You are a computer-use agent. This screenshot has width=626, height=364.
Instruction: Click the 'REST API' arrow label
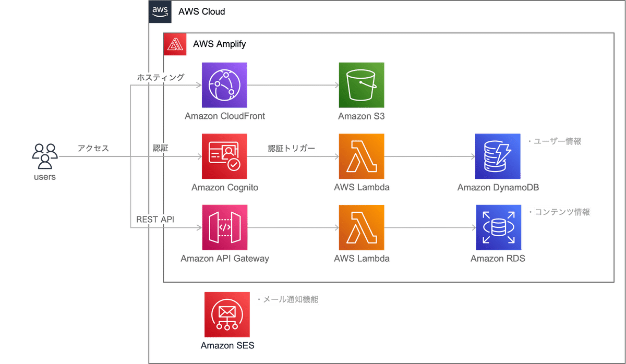pyautogui.click(x=155, y=220)
